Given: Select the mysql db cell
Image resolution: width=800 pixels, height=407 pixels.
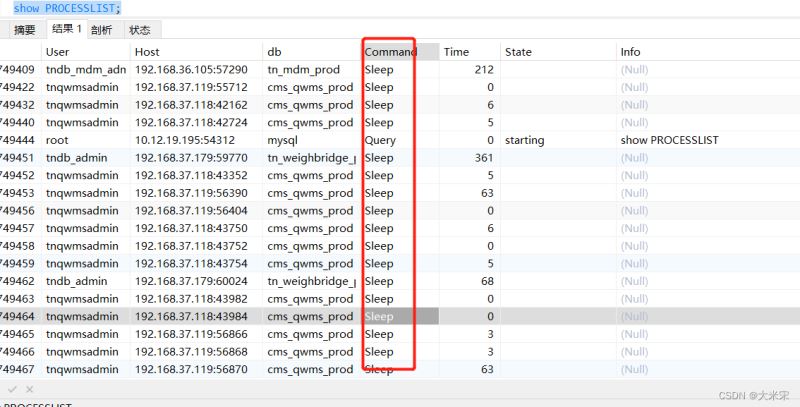Looking at the screenshot, I should point(282,140).
